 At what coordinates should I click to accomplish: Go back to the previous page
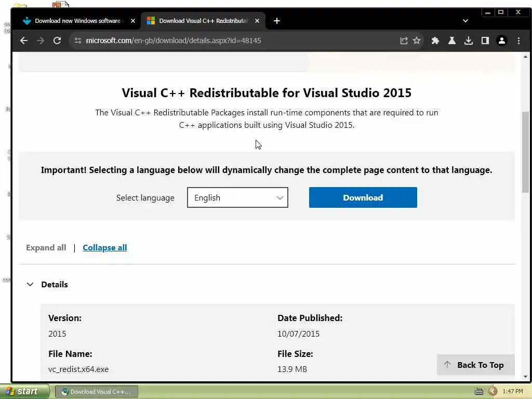point(24,41)
